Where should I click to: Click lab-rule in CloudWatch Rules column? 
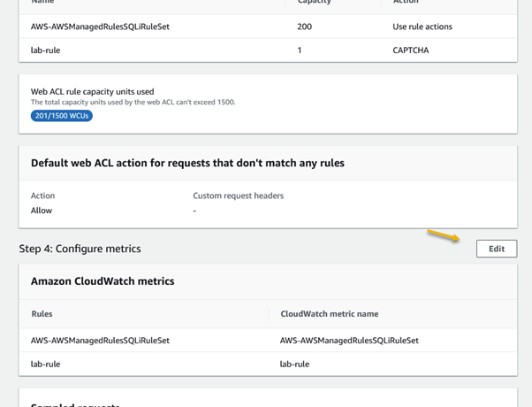(45, 365)
